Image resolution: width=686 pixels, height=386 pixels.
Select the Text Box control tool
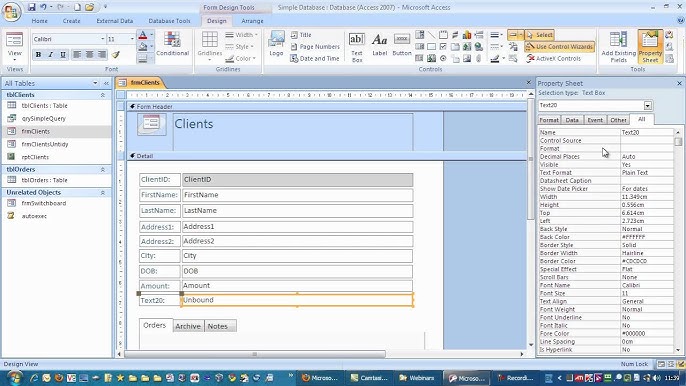(357, 47)
